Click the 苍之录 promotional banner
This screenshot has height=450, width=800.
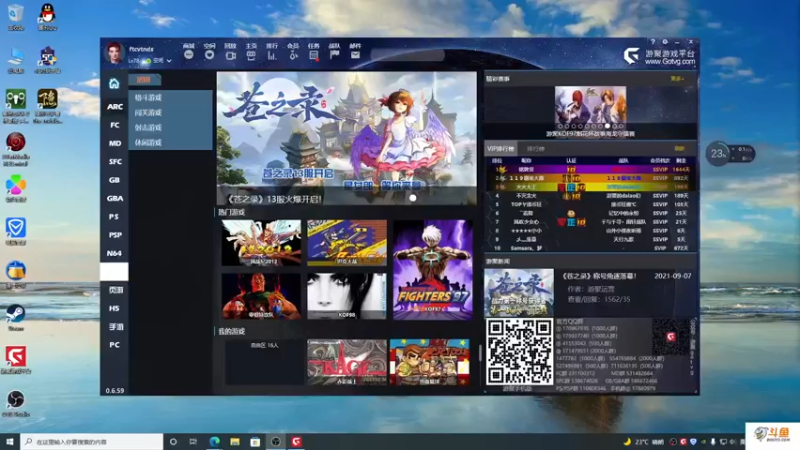click(x=346, y=138)
